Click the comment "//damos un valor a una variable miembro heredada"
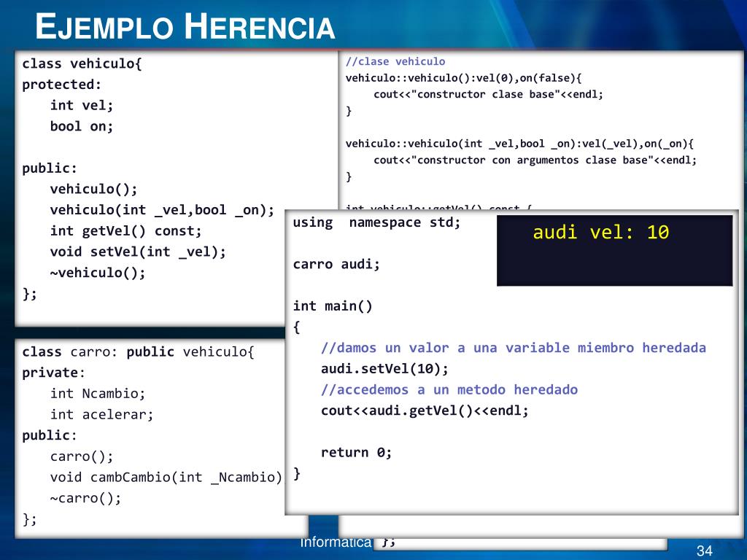This screenshot has width=747, height=560. 514,348
